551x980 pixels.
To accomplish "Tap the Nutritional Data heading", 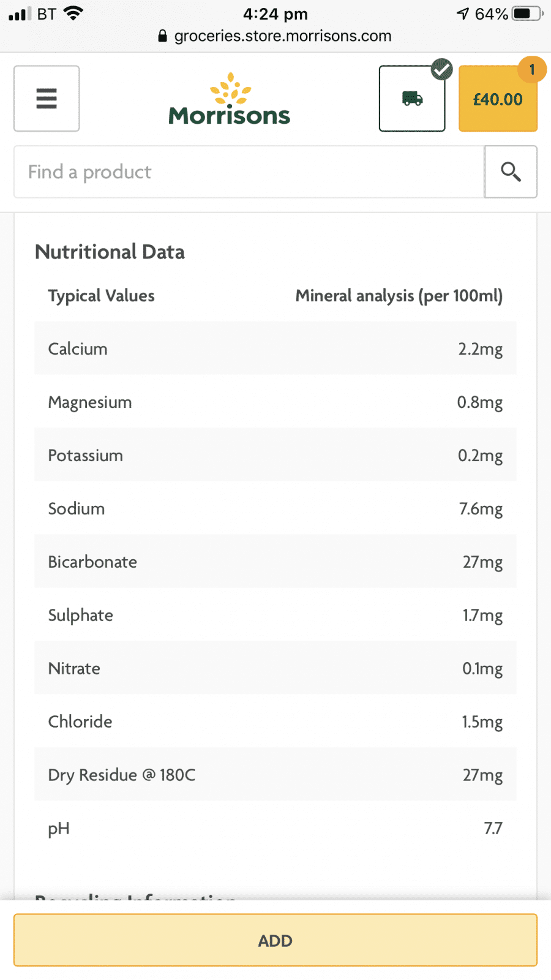I will pyautogui.click(x=110, y=252).
